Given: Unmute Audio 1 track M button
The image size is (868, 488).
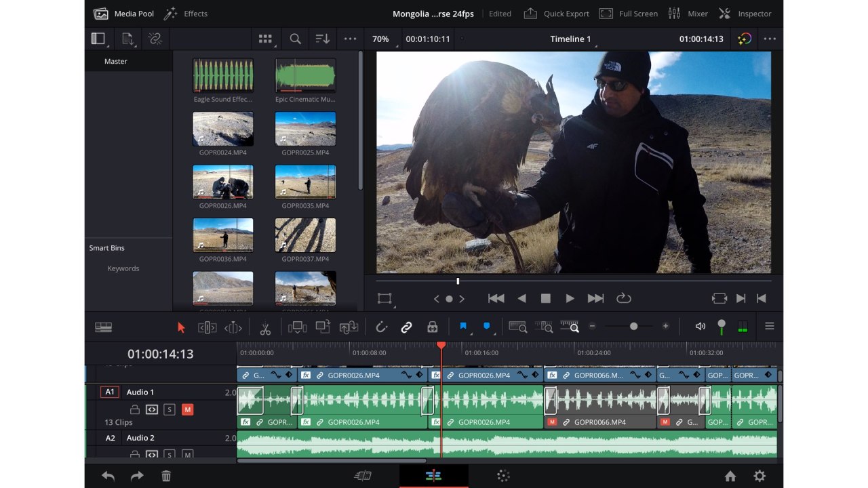Looking at the screenshot, I should coord(187,409).
